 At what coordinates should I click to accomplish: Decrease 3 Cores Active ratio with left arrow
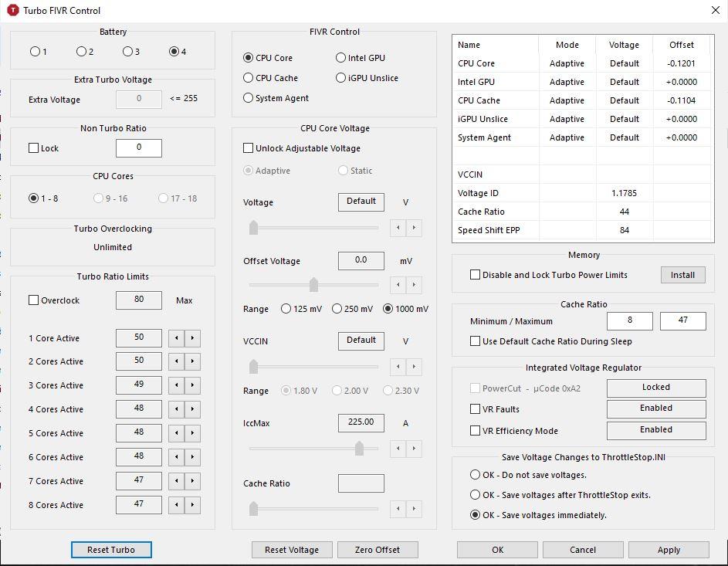pos(177,385)
